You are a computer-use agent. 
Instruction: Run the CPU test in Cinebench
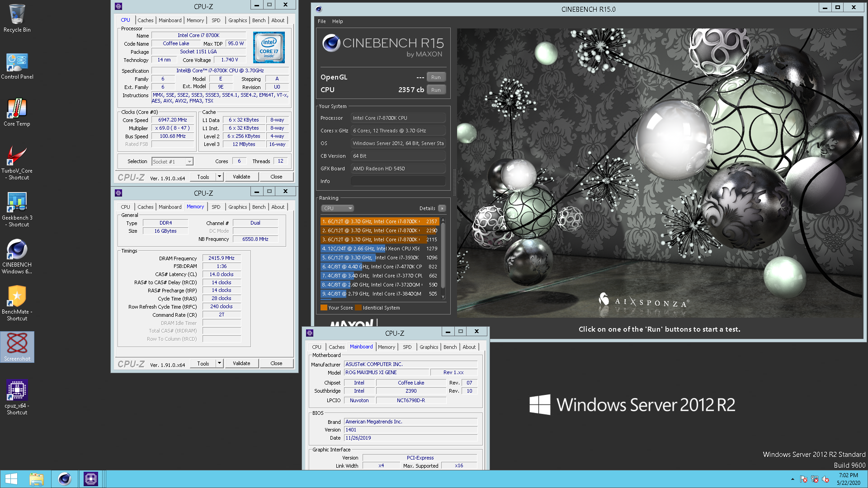click(x=436, y=90)
